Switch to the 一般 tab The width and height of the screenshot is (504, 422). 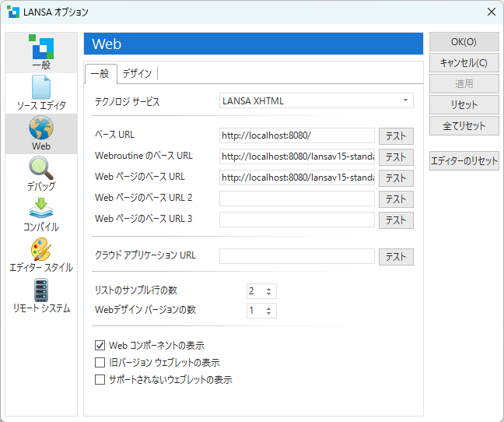tap(100, 74)
